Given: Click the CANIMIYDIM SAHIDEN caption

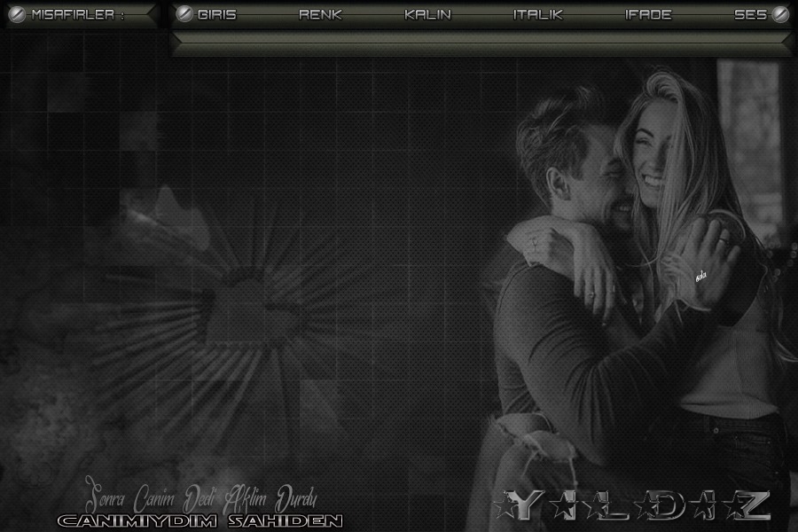Looking at the screenshot, I should pos(200,520).
